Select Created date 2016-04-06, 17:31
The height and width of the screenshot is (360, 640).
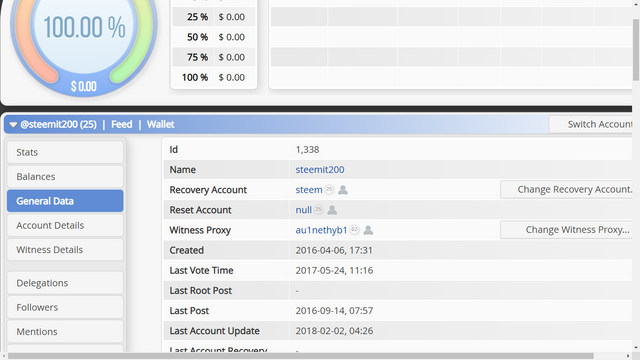point(334,250)
